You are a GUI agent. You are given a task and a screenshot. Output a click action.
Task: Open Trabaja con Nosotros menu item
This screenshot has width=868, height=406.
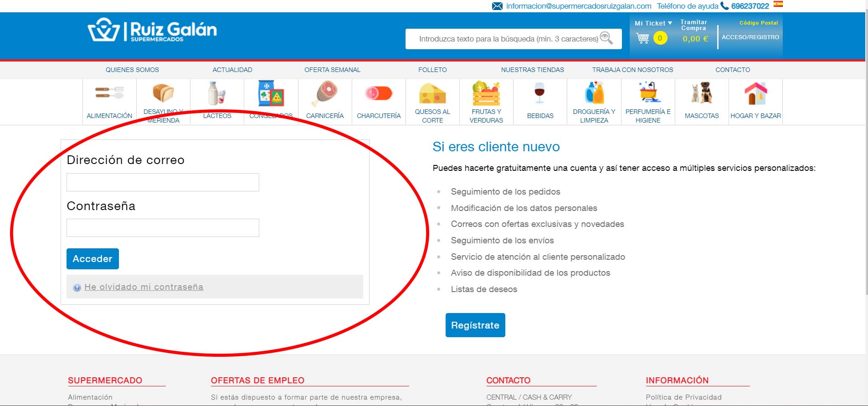pos(632,70)
